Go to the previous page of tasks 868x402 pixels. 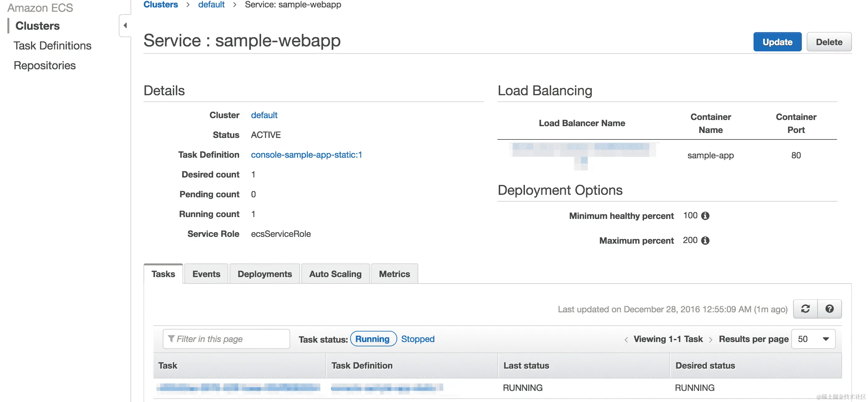tap(626, 339)
